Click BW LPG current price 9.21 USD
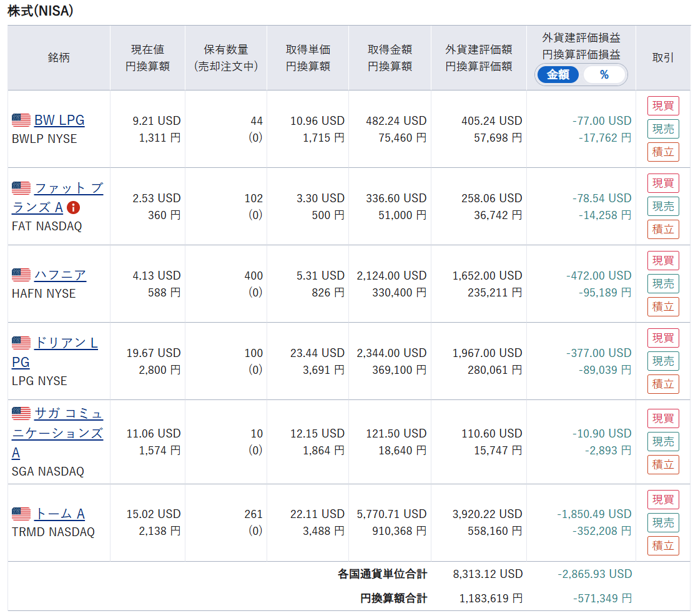 point(157,120)
